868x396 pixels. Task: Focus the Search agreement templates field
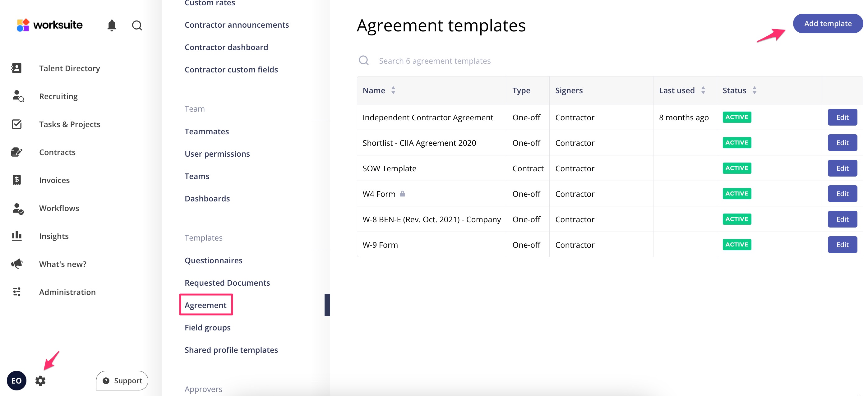tap(434, 61)
